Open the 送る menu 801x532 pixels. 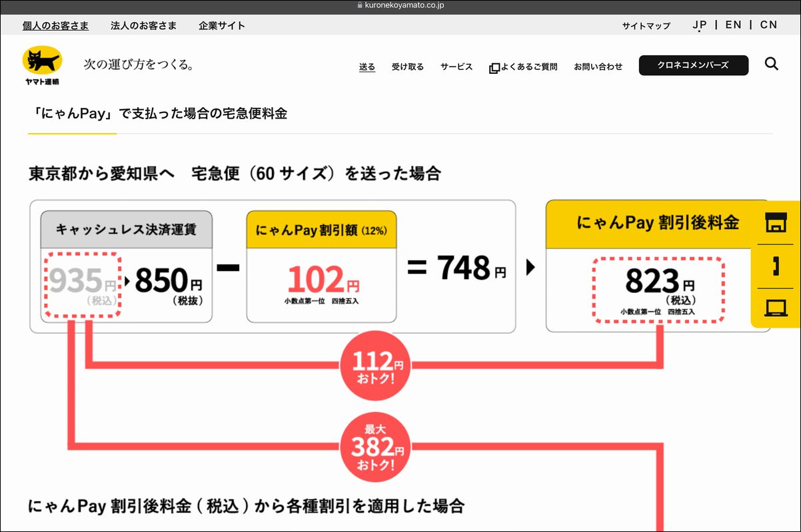(367, 67)
